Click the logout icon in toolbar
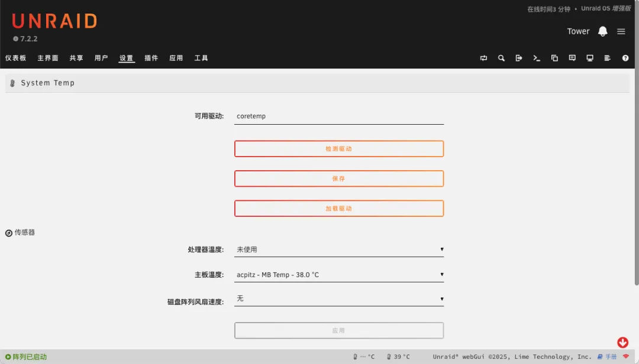The height and width of the screenshot is (364, 639). [x=519, y=58]
